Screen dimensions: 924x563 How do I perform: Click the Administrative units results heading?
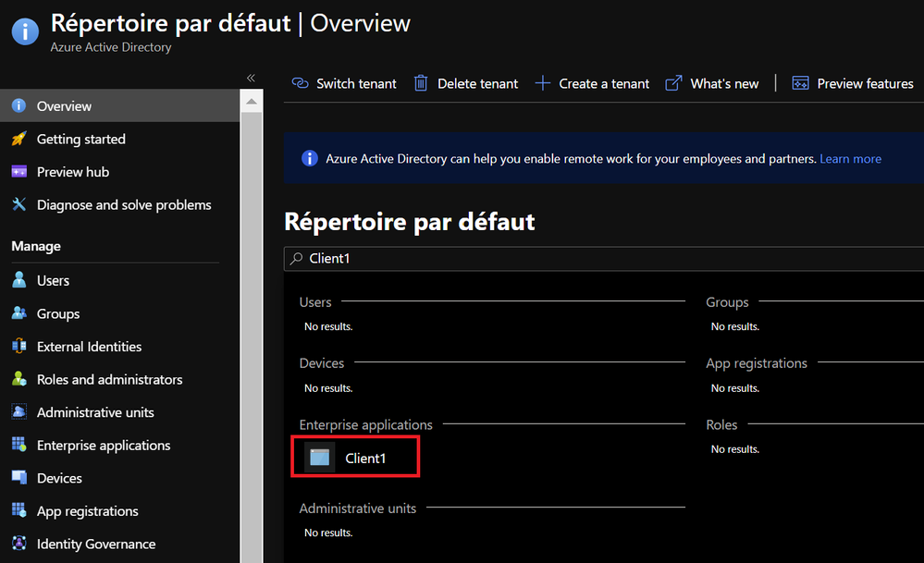click(x=357, y=508)
